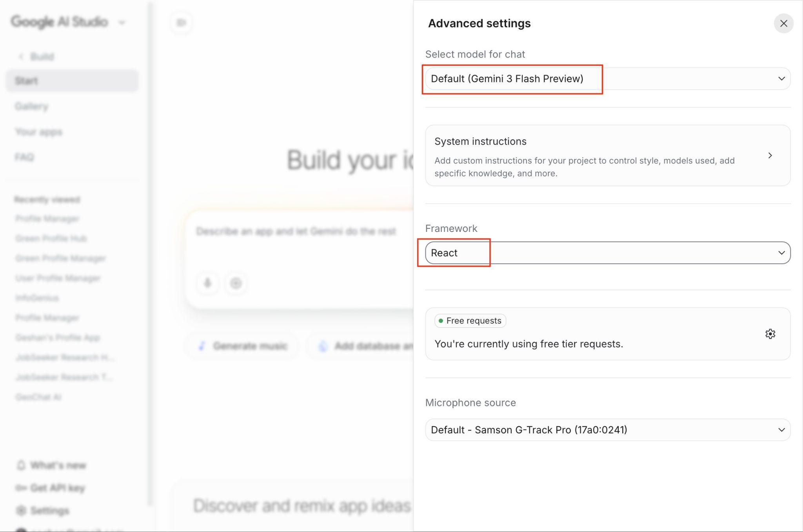803x532 pixels.
Task: Click the Build back arrow icon
Action: click(21, 57)
